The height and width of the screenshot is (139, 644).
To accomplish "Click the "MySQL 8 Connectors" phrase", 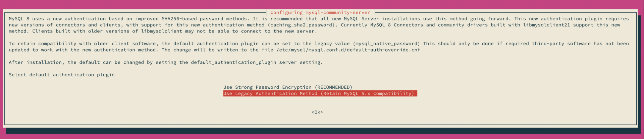I will click(396, 25).
